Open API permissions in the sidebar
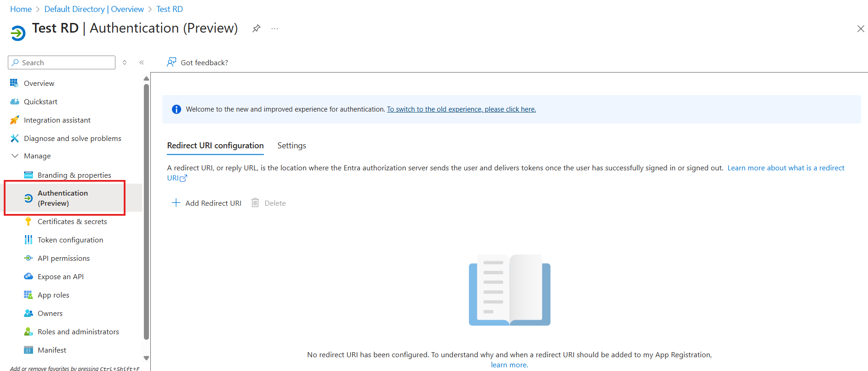This screenshot has width=868, height=371. pos(63,258)
